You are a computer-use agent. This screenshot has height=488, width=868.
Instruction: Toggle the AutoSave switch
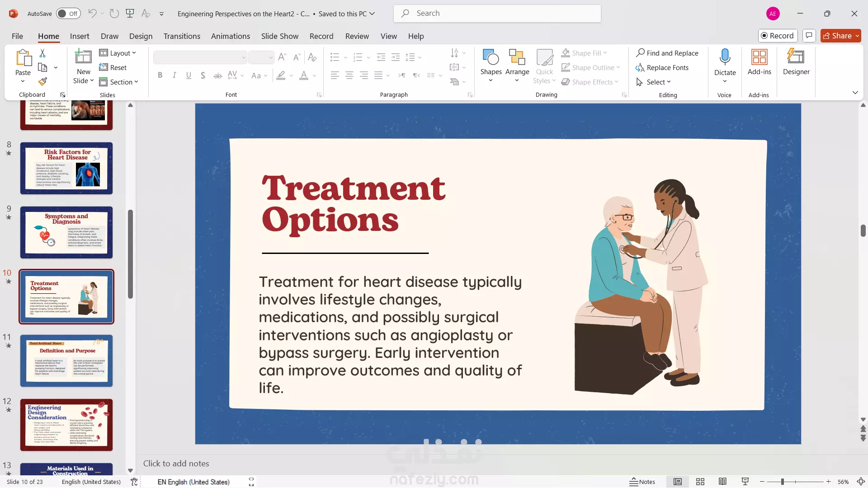coord(68,14)
